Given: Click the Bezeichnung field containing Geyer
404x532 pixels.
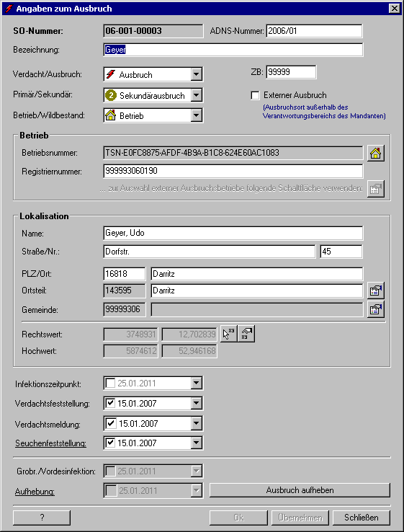Looking at the screenshot, I should 233,50.
